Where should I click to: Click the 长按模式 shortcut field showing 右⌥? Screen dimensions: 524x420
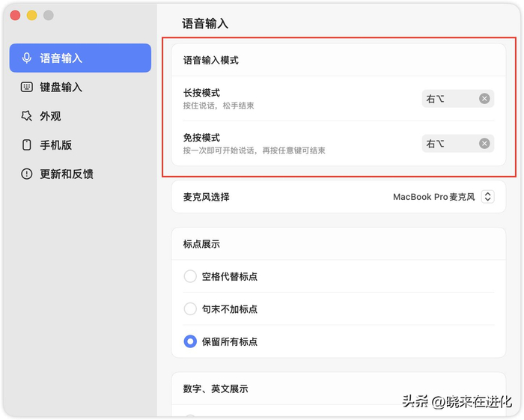(458, 99)
